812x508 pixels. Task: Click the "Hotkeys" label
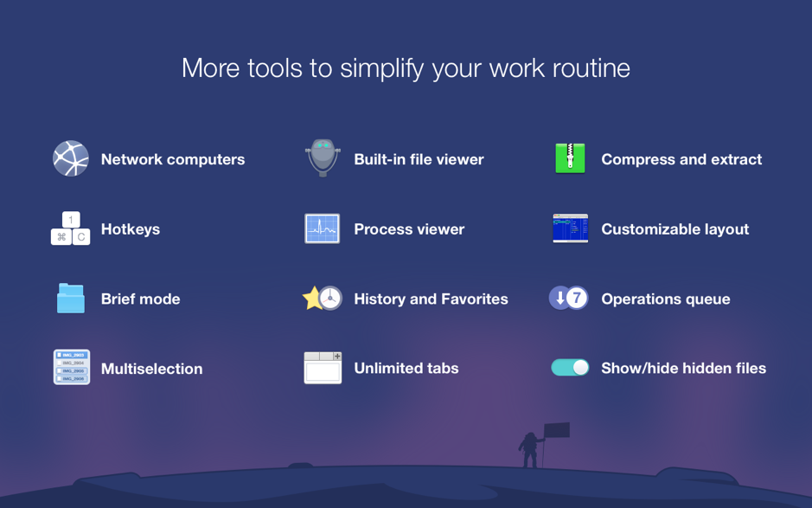point(131,229)
